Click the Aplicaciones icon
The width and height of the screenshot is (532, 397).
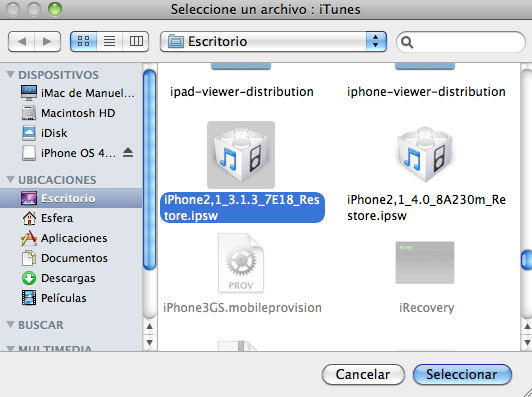[29, 238]
